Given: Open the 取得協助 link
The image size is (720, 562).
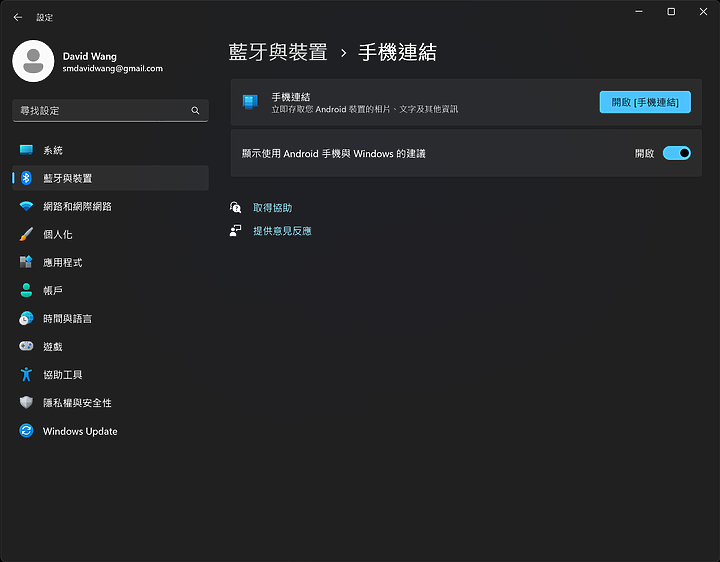Looking at the screenshot, I should point(273,208).
